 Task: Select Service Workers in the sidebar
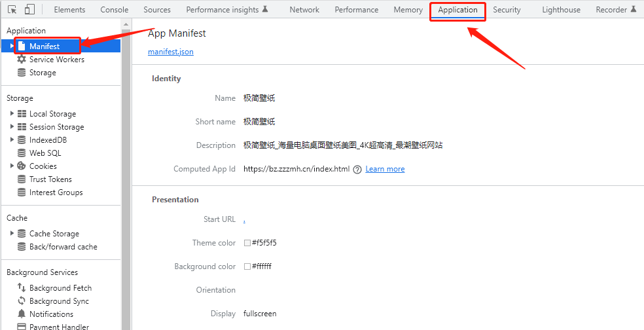(57, 60)
